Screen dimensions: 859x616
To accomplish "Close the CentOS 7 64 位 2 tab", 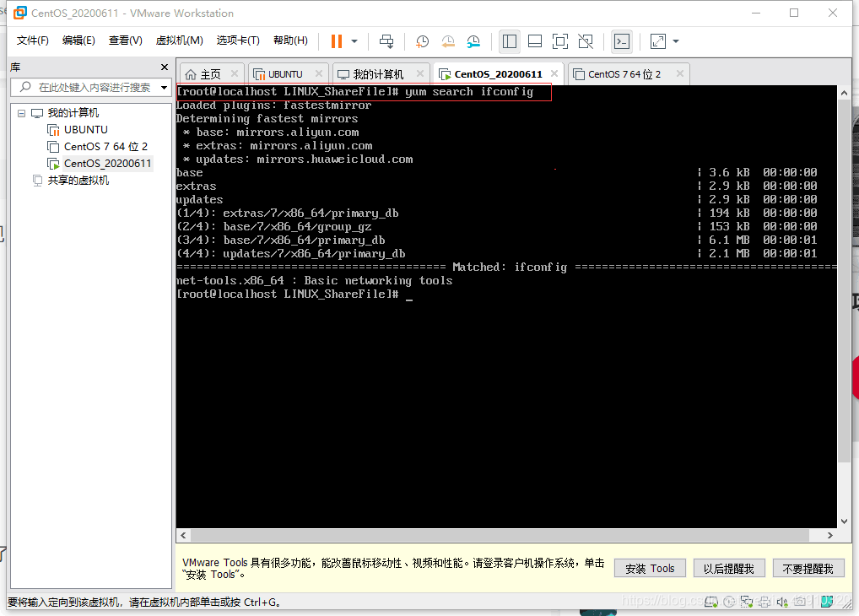I will pyautogui.click(x=680, y=73).
